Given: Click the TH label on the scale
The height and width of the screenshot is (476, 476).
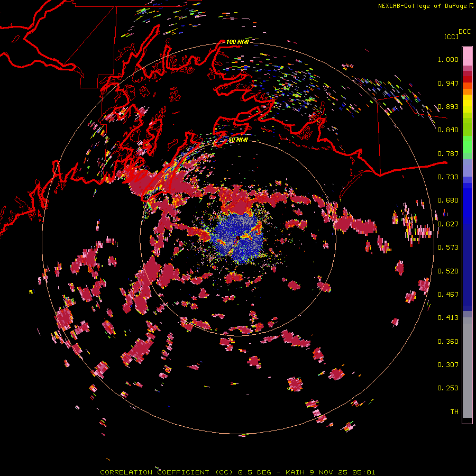Looking at the screenshot, I should pyautogui.click(x=454, y=412).
